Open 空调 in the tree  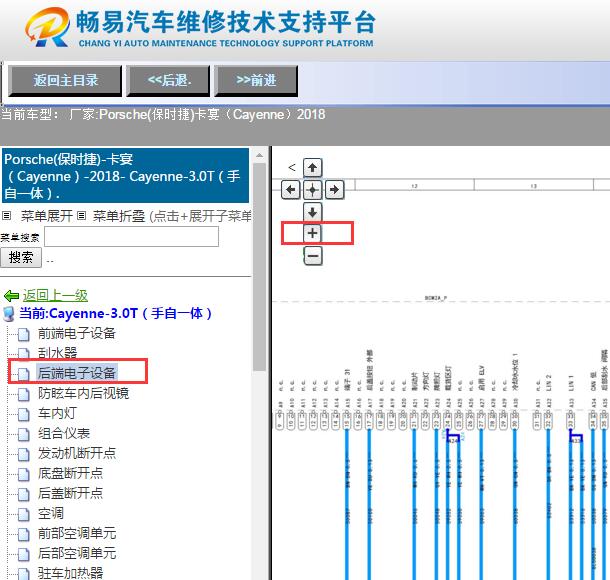[x=51, y=513]
